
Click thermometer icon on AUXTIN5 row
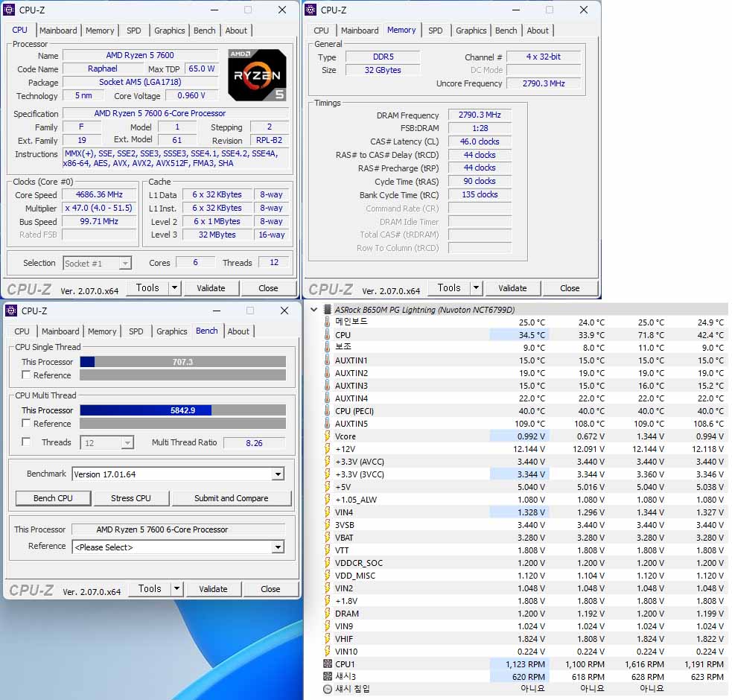click(x=327, y=424)
